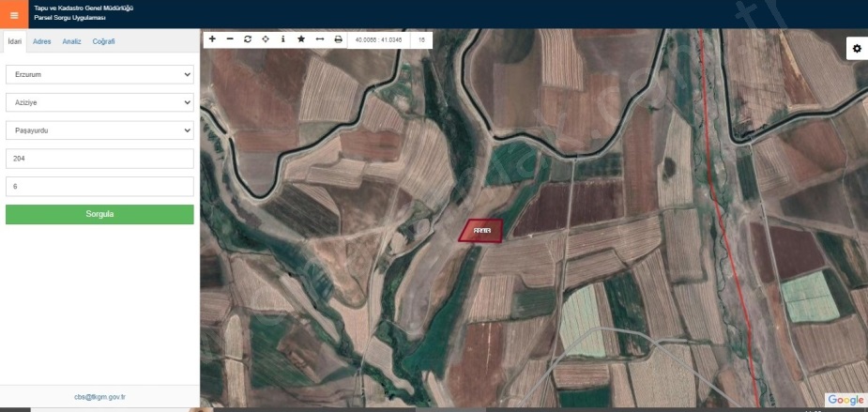Expand the Erzurum province dropdown
This screenshot has width=868, height=412.
99,74
